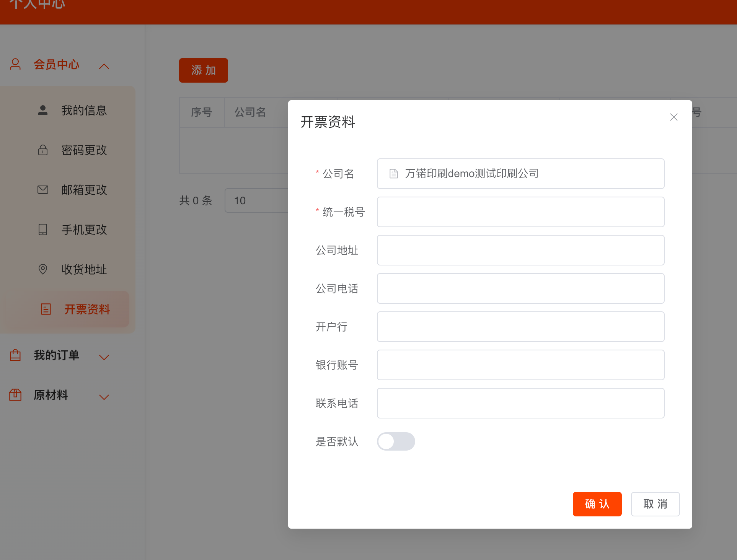Expand the 原材料 menu chevron
Image resolution: width=737 pixels, height=560 pixels.
point(104,397)
